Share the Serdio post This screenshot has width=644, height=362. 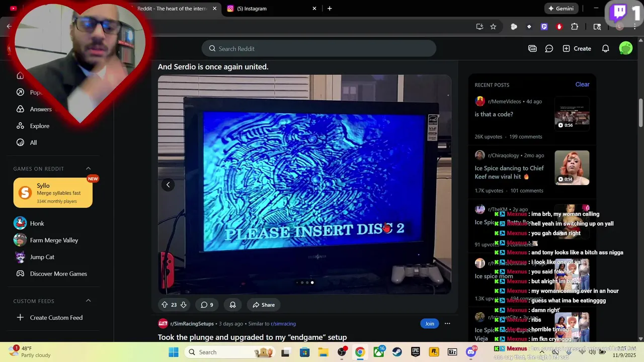[264, 305]
